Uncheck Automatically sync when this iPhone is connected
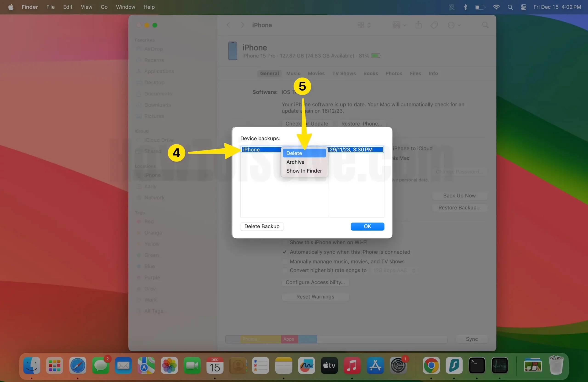 tap(285, 252)
